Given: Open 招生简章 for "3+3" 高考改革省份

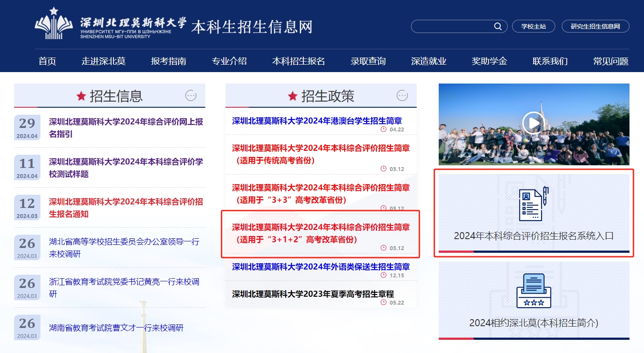Looking at the screenshot, I should [x=321, y=194].
